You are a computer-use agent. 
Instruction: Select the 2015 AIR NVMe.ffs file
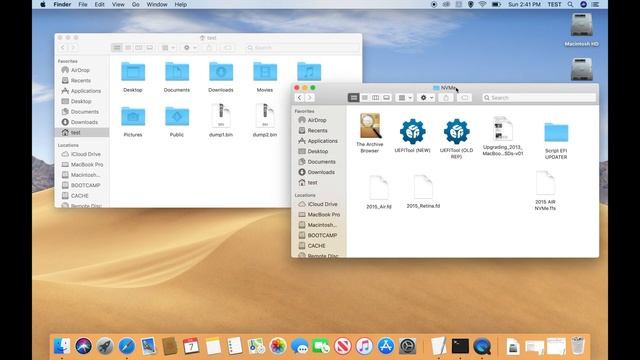coord(545,184)
